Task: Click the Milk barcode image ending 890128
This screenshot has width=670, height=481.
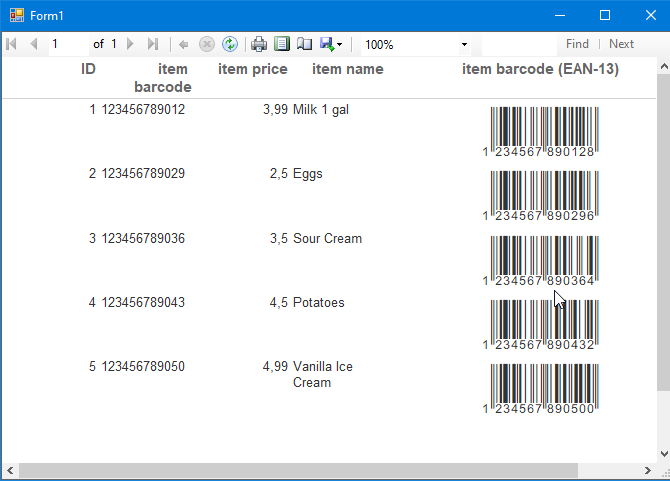Action: tap(541, 132)
